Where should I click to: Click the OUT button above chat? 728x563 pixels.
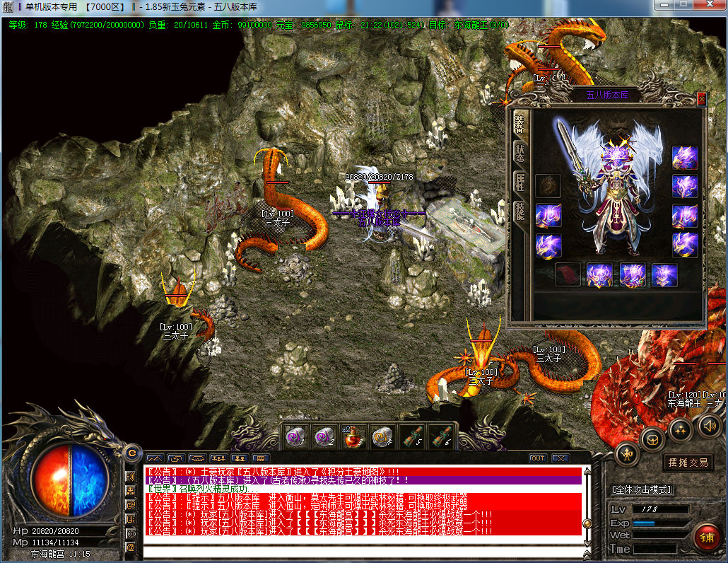coord(538,458)
